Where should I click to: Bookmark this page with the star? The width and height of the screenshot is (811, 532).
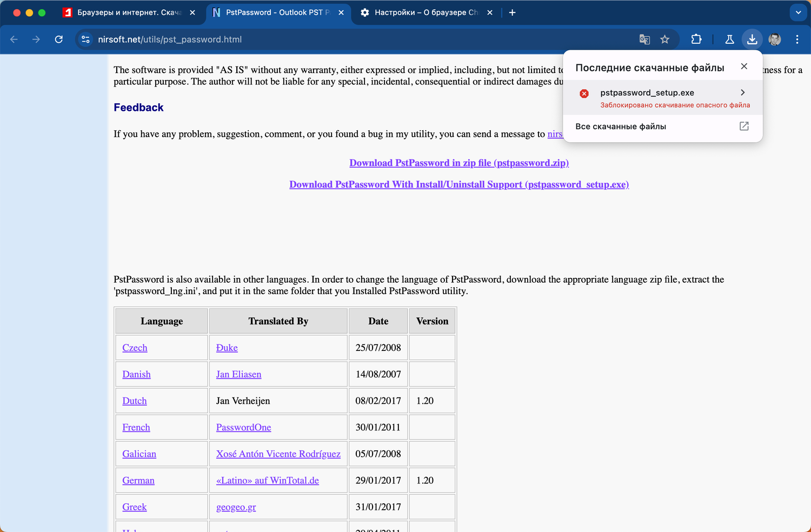665,39
